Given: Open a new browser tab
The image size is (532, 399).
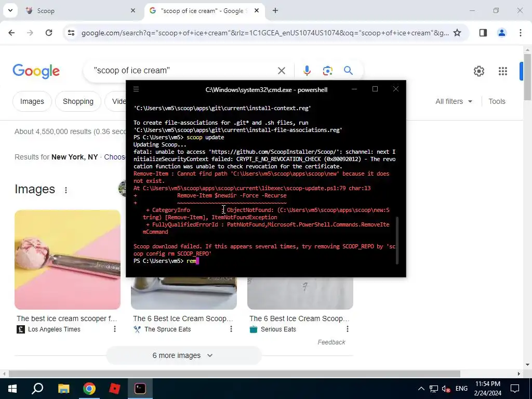Looking at the screenshot, I should [275, 11].
